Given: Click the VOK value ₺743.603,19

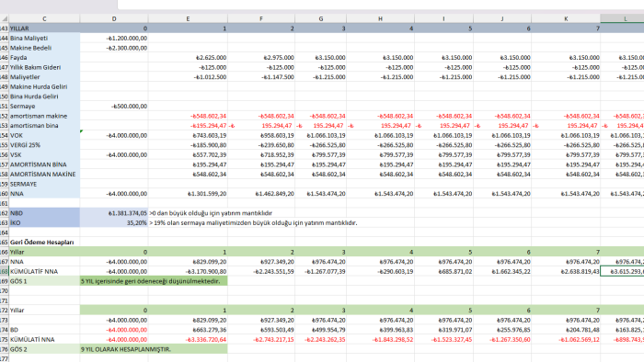Looking at the screenshot, I should tap(188, 135).
